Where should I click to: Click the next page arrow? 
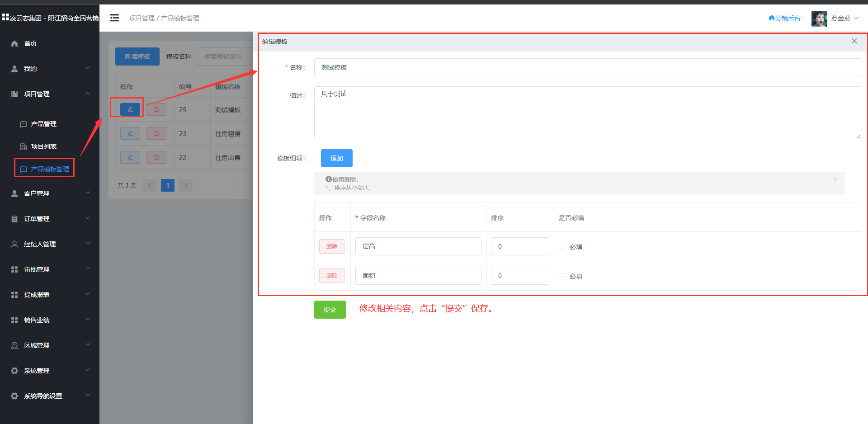(x=186, y=185)
